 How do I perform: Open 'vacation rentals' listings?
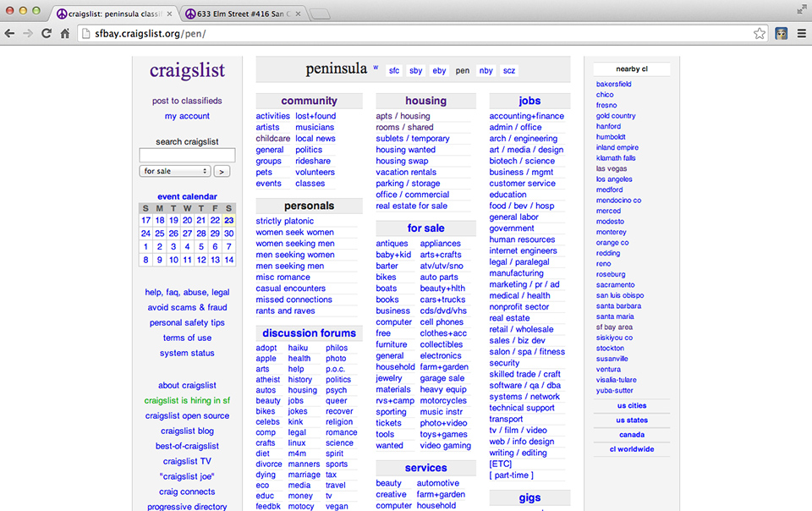pyautogui.click(x=406, y=173)
